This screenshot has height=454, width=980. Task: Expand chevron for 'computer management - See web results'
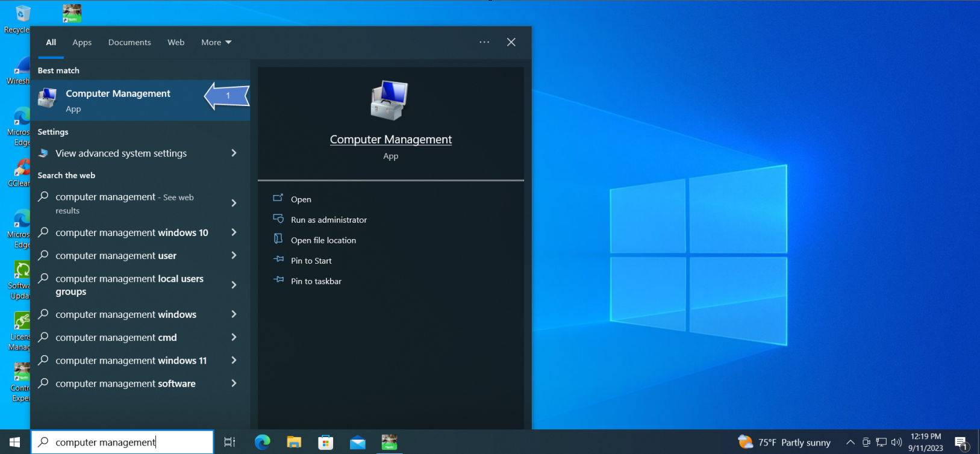click(x=234, y=203)
